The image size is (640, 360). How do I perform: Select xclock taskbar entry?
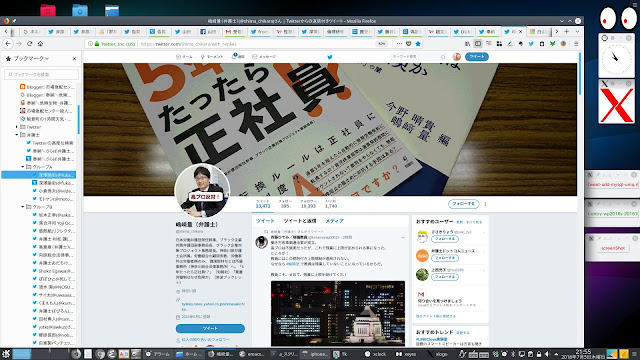coord(376,354)
